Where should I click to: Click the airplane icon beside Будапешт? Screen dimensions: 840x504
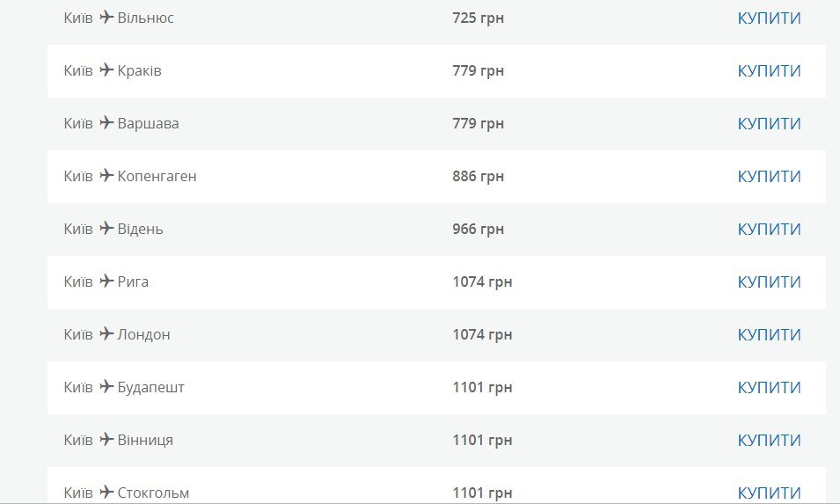pyautogui.click(x=106, y=386)
